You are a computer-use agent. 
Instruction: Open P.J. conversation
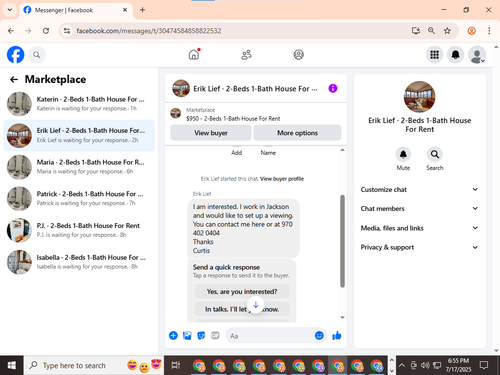click(x=79, y=230)
